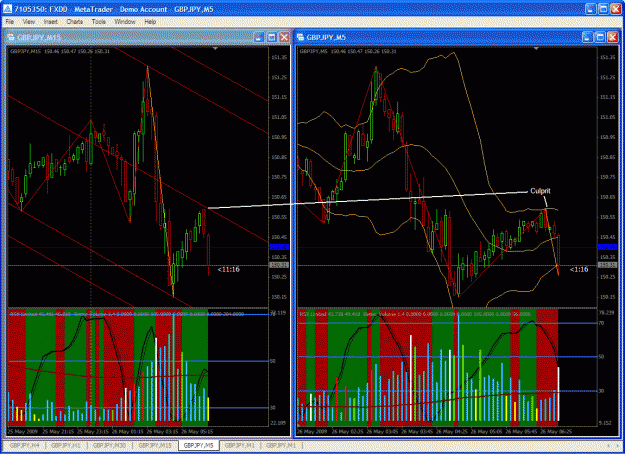
Task: Switch to the GBPJPY,H1 chart tab
Action: 66,445
